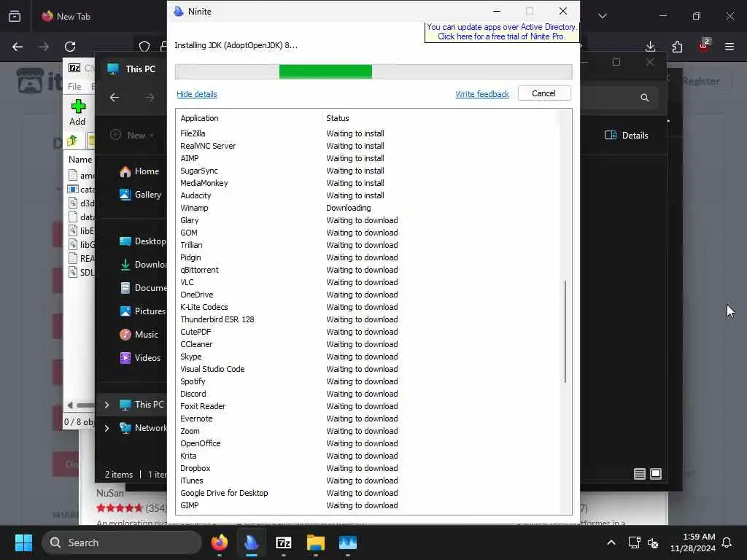Select the qBittorrent row

tap(367, 270)
